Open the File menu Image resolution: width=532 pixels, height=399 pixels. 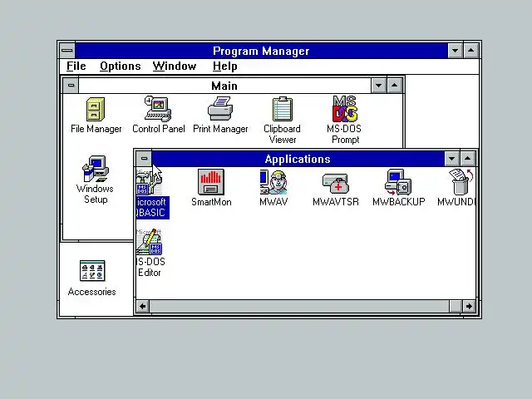[76, 66]
